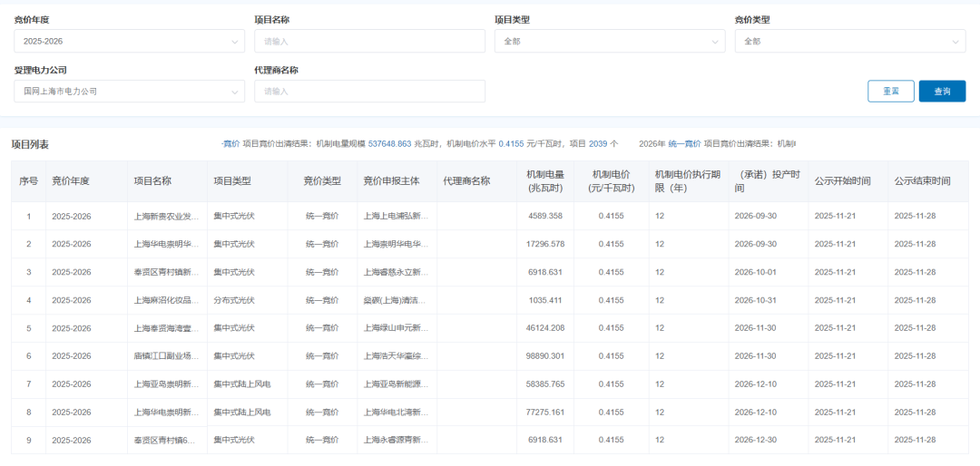
Task: Click the 77275.161 electricity value cell
Action: click(545, 413)
